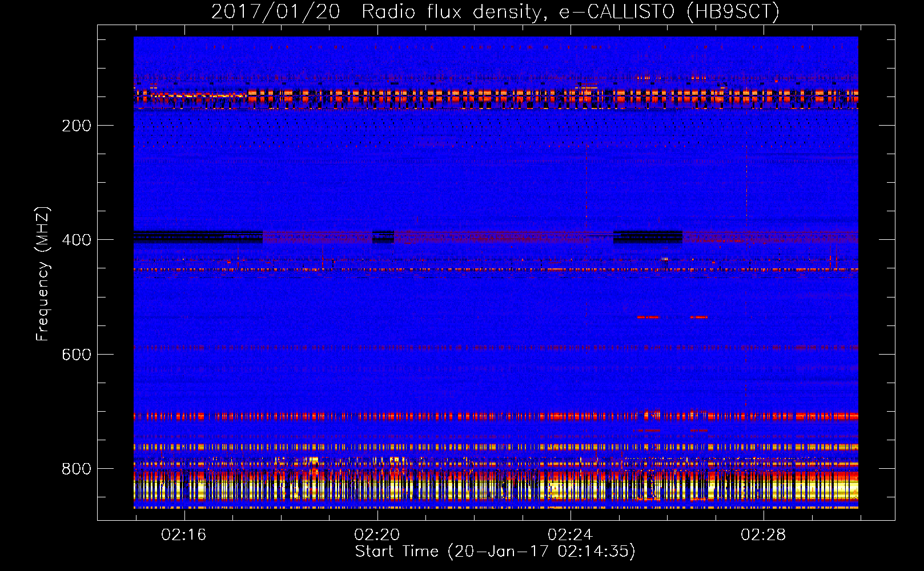
Task: Click the 02:24 time tick label
Action: (x=570, y=535)
